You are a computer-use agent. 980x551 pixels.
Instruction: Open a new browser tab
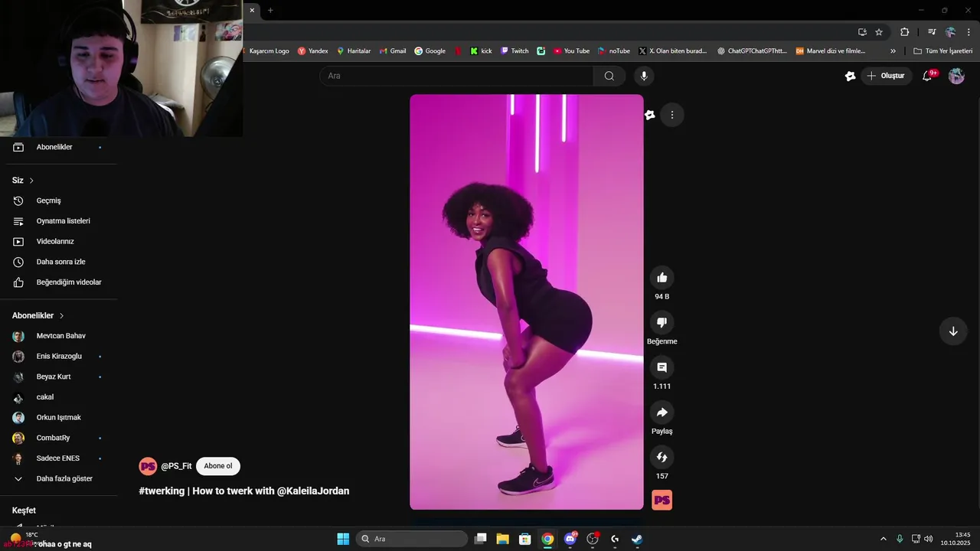tap(270, 10)
